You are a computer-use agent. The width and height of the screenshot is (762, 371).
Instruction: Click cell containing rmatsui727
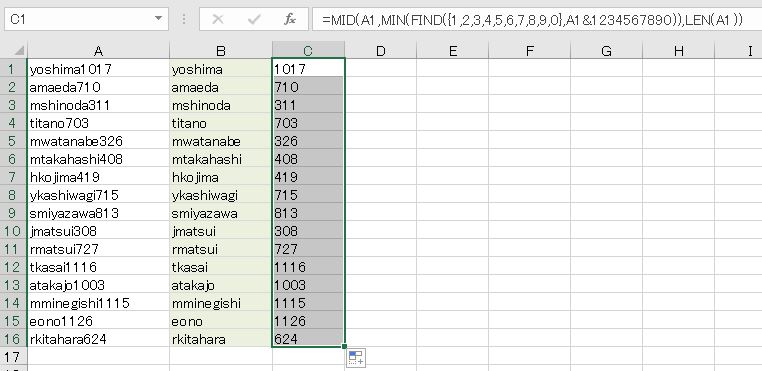pos(98,249)
